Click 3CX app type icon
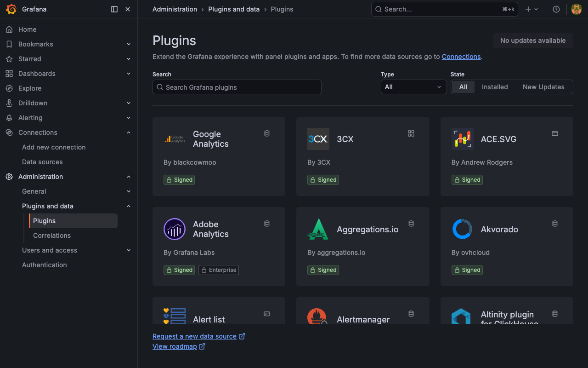Image resolution: width=588 pixels, height=368 pixels. click(411, 133)
